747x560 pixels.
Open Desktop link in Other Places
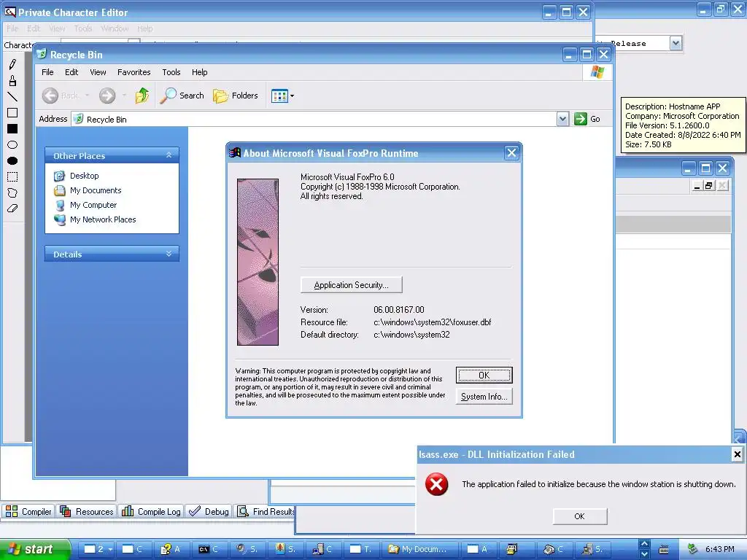[77, 176]
